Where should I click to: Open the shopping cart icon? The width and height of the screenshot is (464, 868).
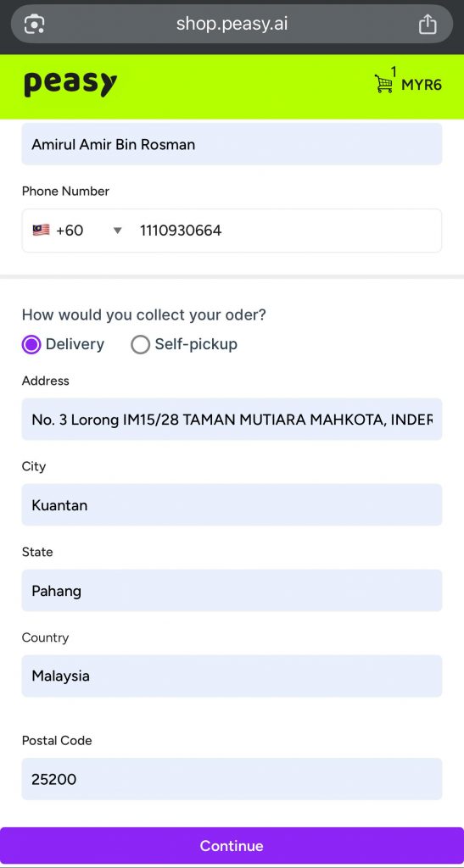click(383, 84)
